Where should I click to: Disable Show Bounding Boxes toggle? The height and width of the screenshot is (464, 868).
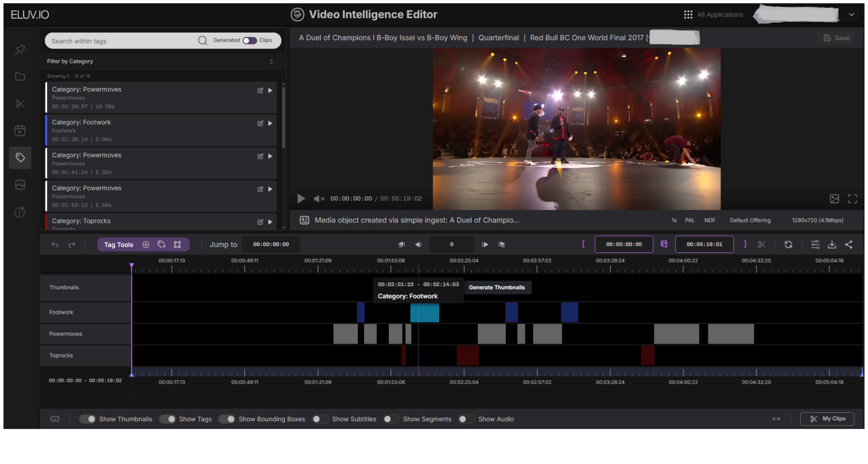(227, 419)
